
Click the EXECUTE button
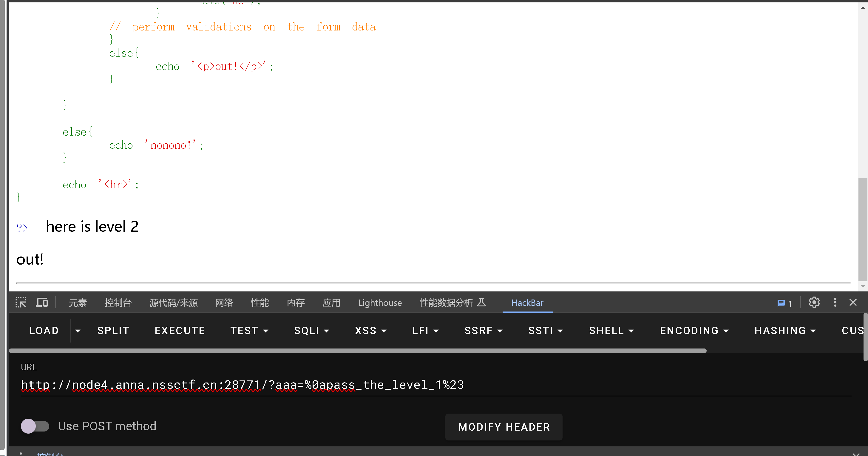pyautogui.click(x=180, y=331)
